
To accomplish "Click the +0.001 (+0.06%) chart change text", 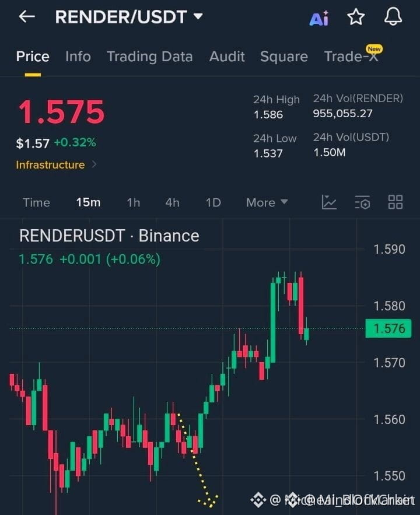I will click(110, 260).
